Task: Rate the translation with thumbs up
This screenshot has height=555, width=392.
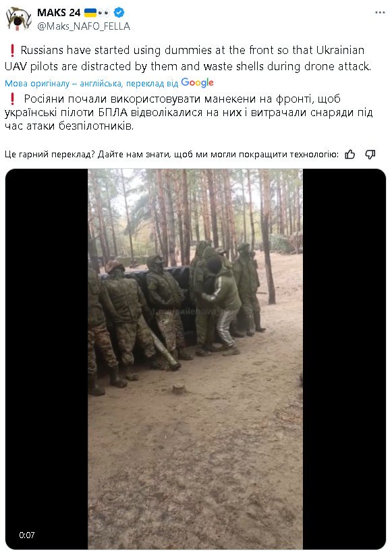Action: click(x=350, y=155)
